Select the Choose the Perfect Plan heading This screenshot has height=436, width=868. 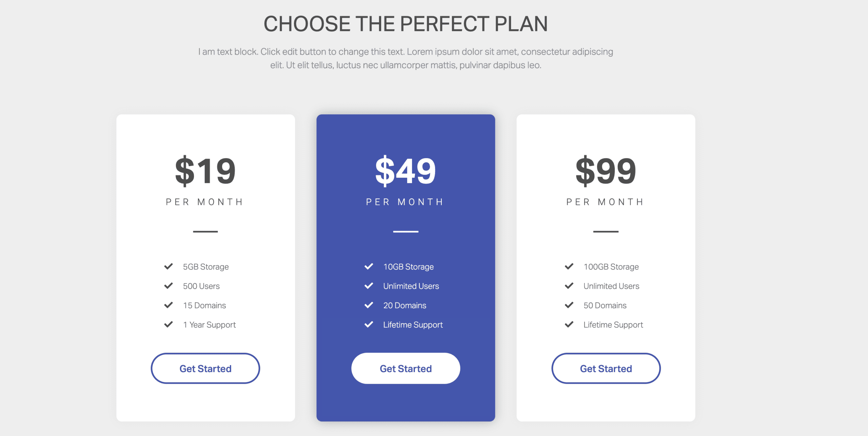click(x=406, y=24)
